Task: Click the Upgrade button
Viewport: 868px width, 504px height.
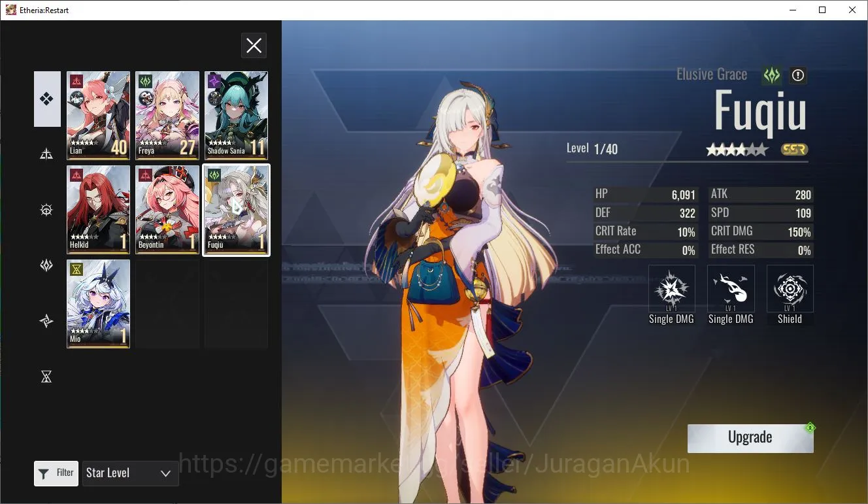Action: click(750, 438)
